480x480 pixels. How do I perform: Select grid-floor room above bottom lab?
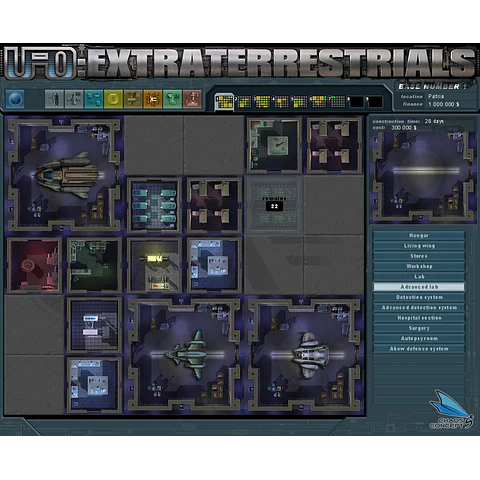click(94, 325)
